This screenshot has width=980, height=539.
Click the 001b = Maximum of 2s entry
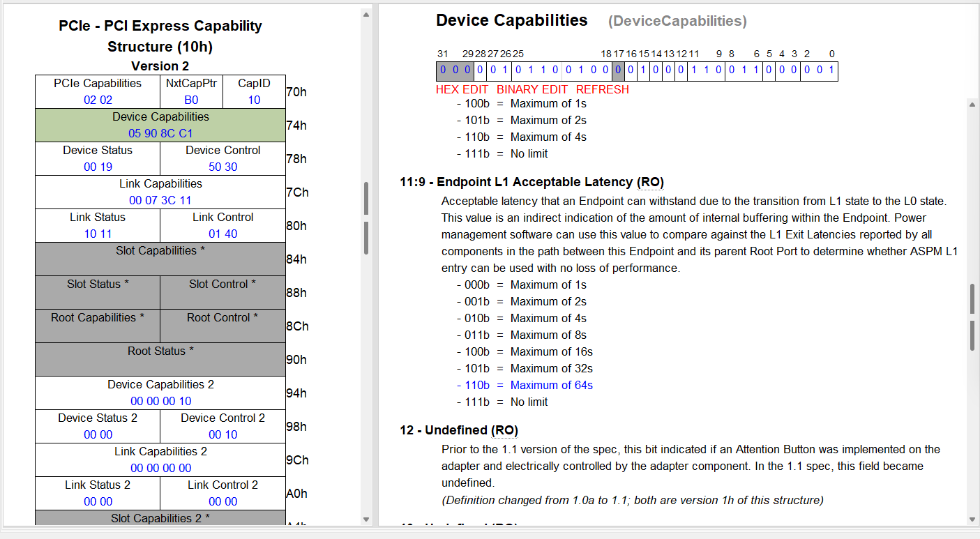(x=522, y=301)
